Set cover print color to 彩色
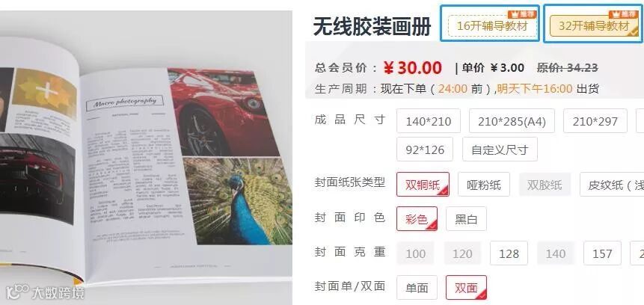 click(417, 219)
